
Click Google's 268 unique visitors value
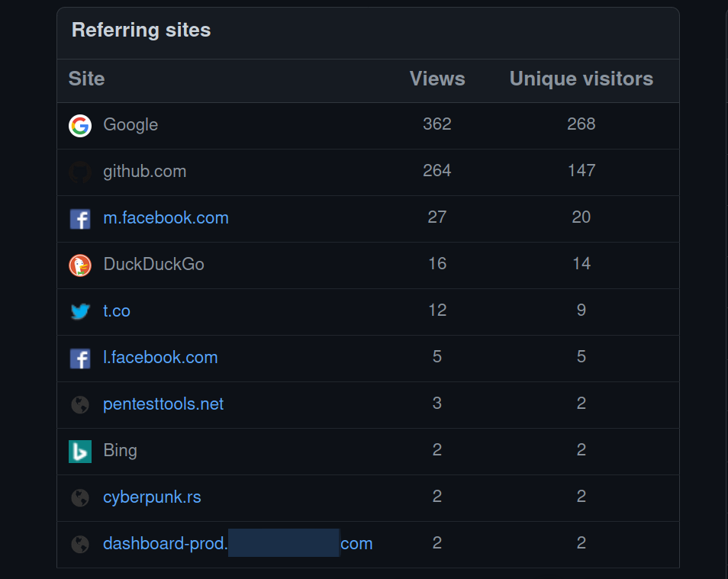click(x=581, y=124)
